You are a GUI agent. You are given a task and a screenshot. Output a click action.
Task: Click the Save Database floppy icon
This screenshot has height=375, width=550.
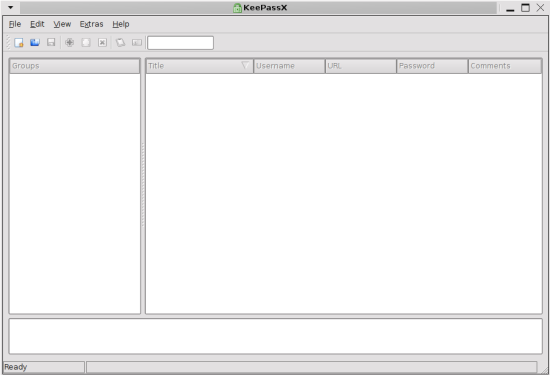51,43
